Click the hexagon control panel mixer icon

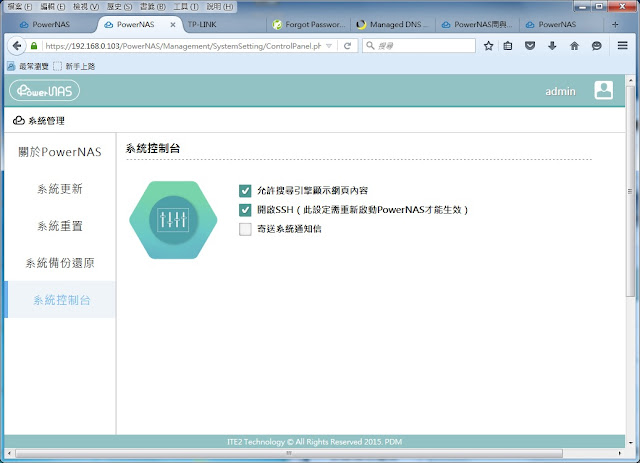point(173,220)
